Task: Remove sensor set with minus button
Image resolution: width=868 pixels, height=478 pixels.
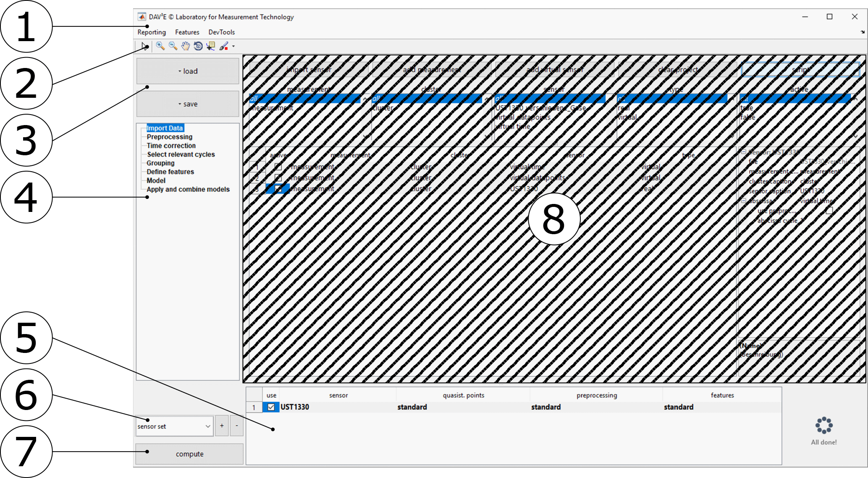Action: click(x=236, y=426)
